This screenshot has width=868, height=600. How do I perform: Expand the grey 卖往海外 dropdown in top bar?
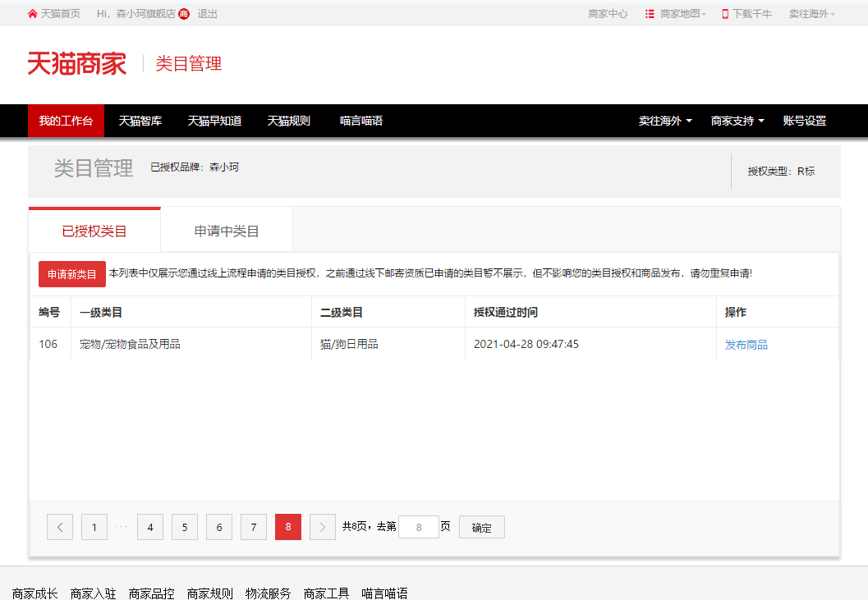click(812, 14)
